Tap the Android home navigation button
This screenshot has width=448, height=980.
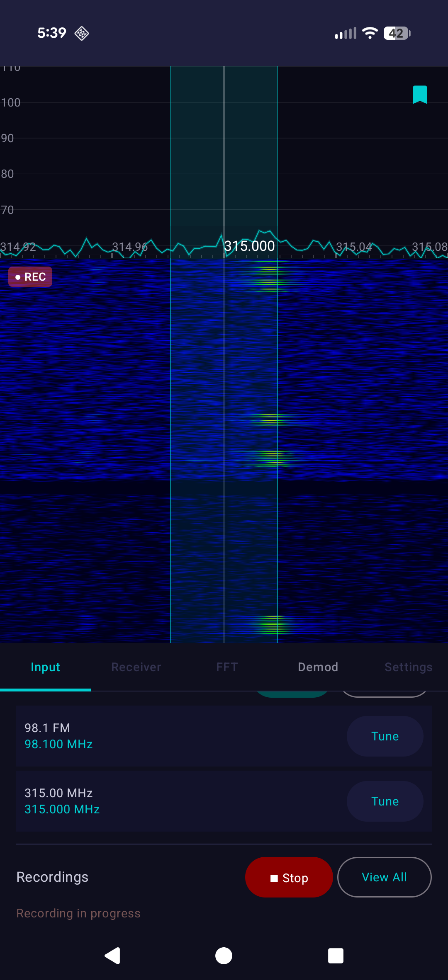coord(224,956)
